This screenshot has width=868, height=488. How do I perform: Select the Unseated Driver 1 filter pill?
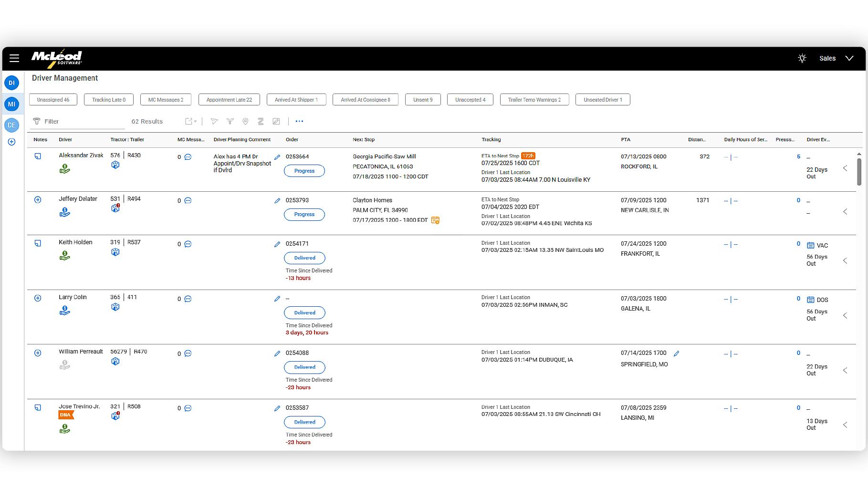coord(603,99)
